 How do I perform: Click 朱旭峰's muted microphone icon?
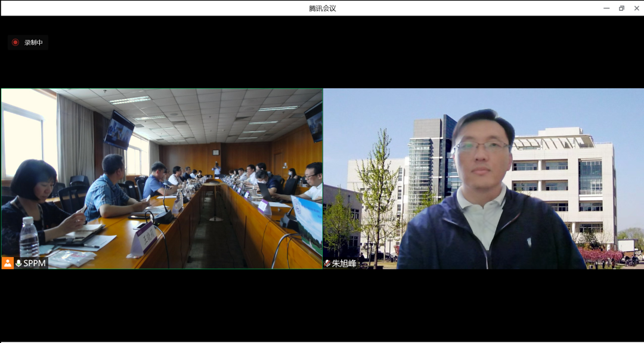point(327,263)
